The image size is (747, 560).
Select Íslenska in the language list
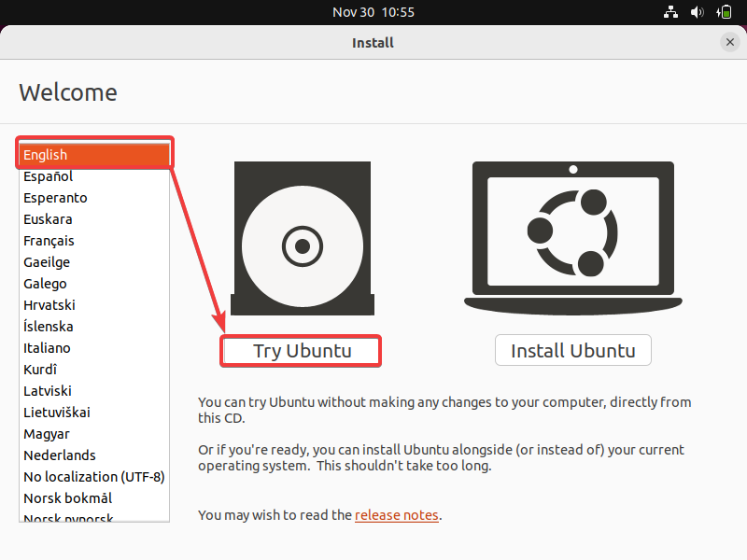pyautogui.click(x=94, y=326)
